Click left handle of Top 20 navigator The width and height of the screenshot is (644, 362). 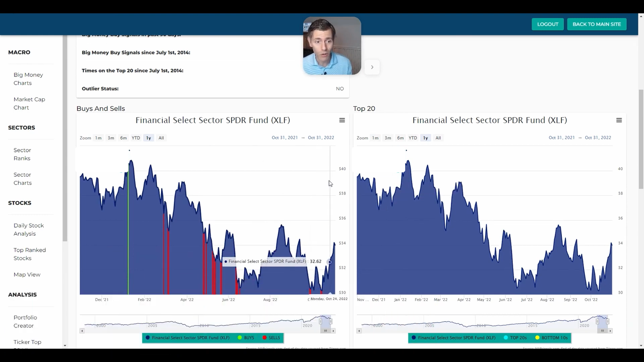click(597, 321)
